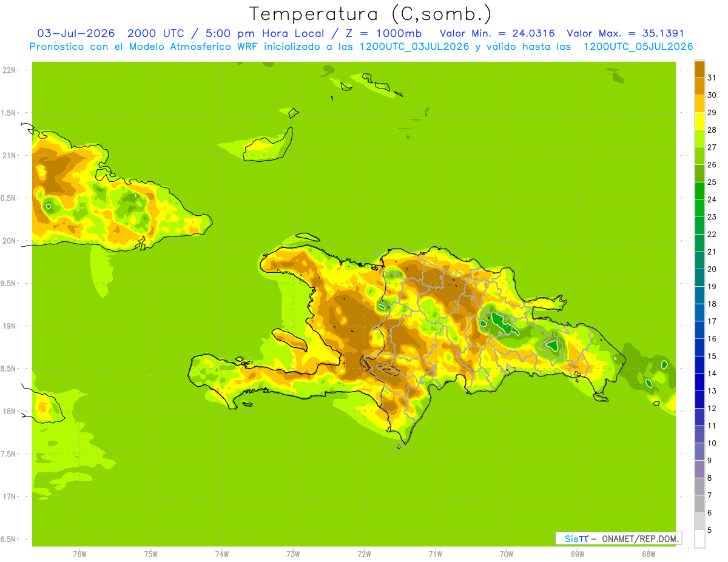Click the '20N' latitude label
The width and height of the screenshot is (728, 562).
(x=9, y=241)
